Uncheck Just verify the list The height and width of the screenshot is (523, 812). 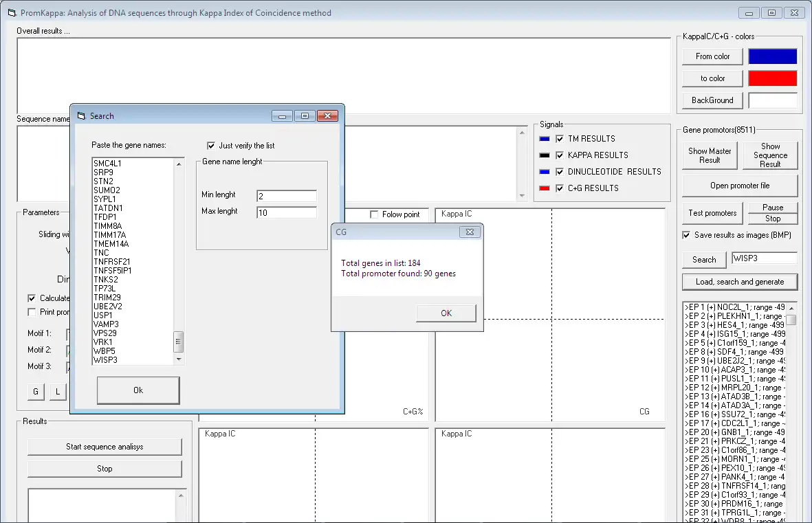(x=211, y=146)
